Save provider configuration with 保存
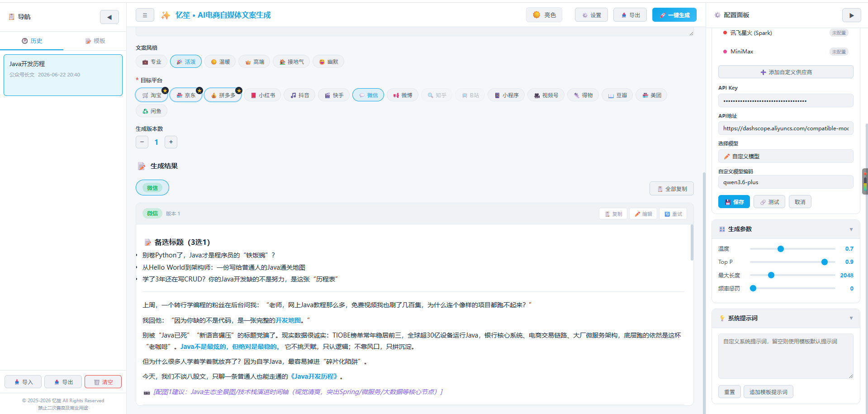 [x=734, y=202]
